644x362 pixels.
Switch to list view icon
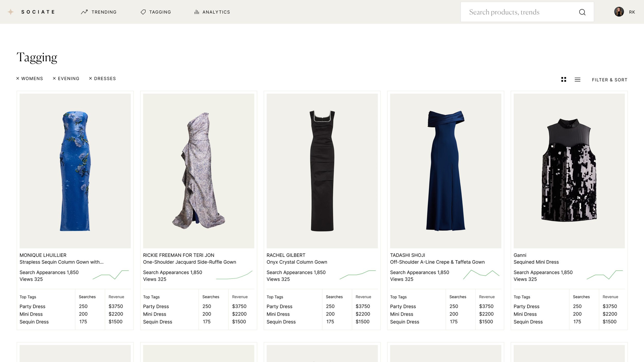coord(578,80)
